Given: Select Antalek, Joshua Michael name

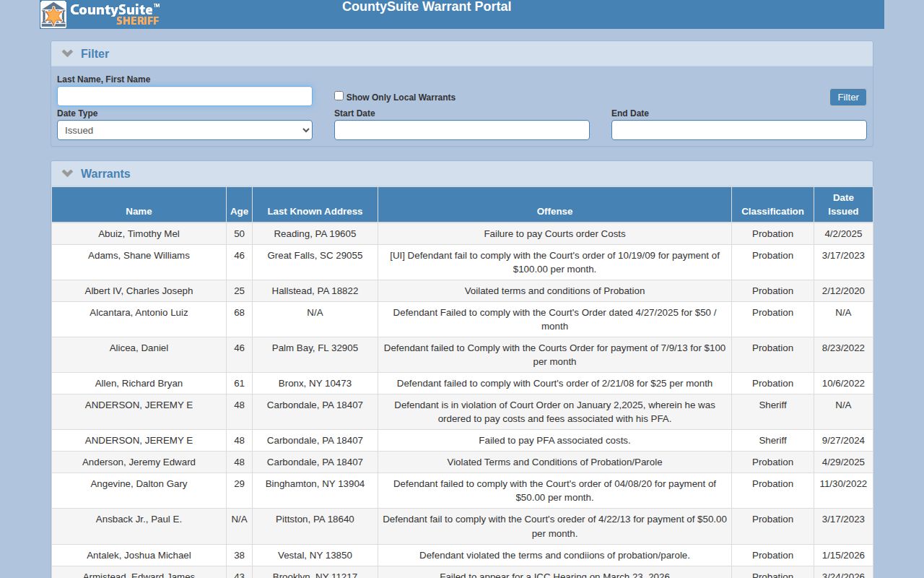Looking at the screenshot, I should tap(139, 556).
